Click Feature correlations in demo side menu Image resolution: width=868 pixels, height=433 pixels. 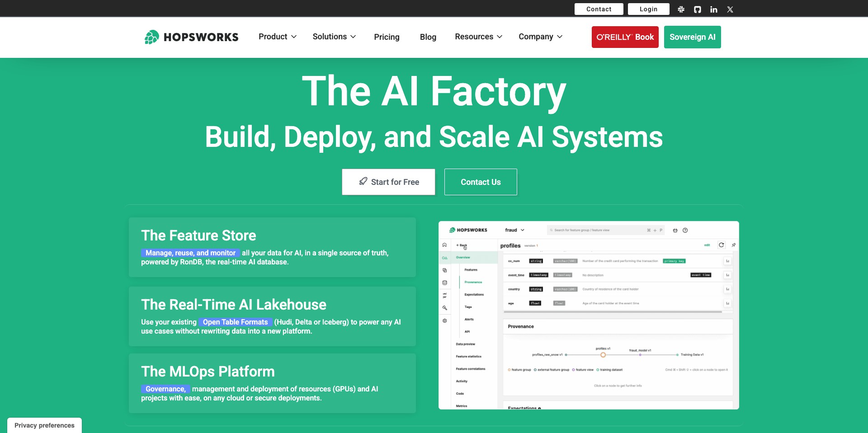(x=471, y=369)
